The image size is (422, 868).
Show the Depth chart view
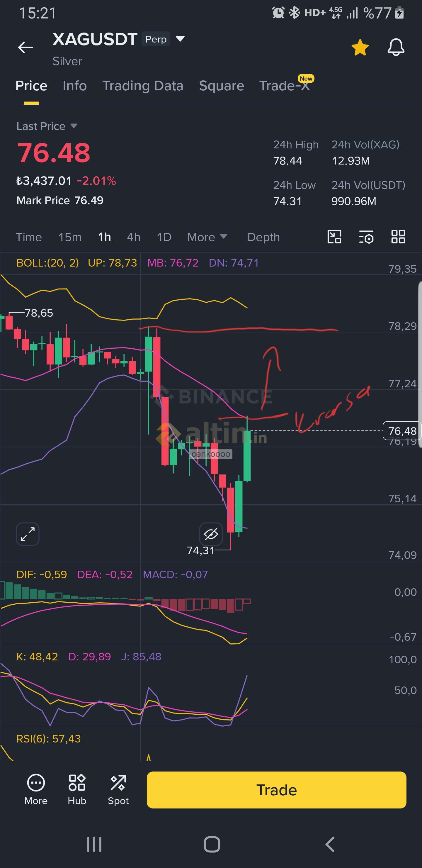click(x=263, y=237)
